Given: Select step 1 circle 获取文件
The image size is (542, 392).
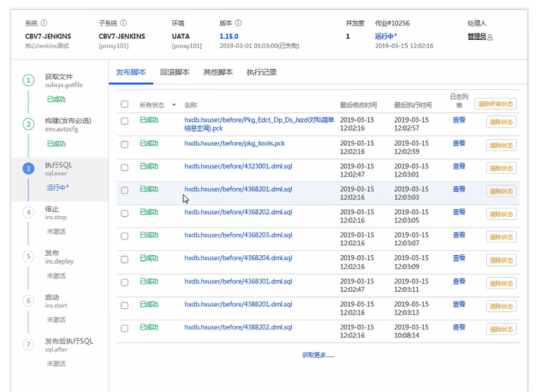Looking at the screenshot, I should click(x=29, y=81).
